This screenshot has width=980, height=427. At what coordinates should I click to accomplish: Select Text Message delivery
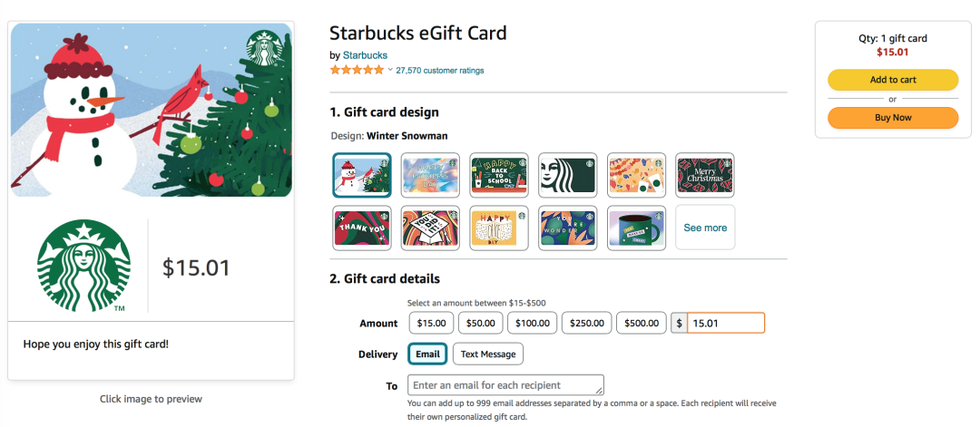(488, 354)
